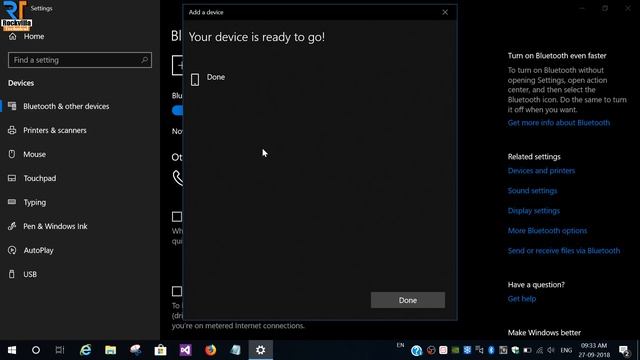640x360 pixels.
Task: Select the paired device named Done
Action: tap(216, 77)
